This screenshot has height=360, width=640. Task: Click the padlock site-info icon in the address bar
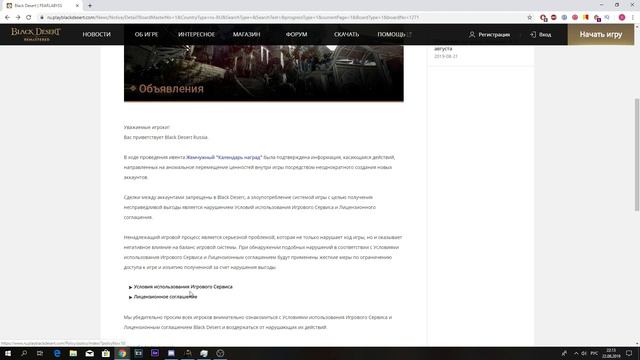(x=42, y=18)
